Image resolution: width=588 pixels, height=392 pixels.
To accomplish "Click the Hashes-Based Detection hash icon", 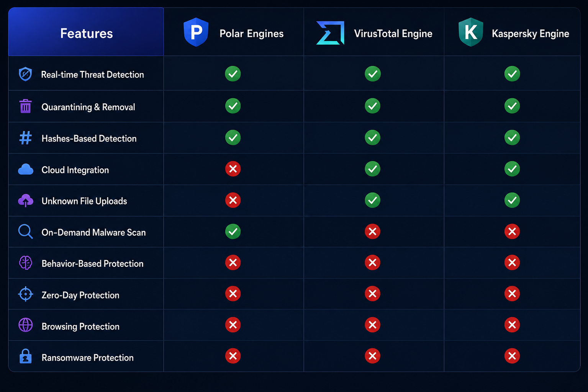I will 26,138.
